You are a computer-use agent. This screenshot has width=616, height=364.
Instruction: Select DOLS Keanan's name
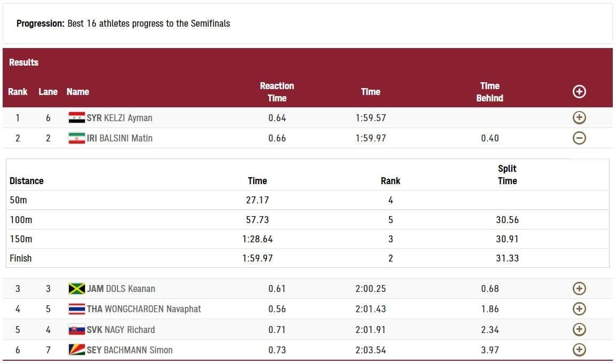130,289
